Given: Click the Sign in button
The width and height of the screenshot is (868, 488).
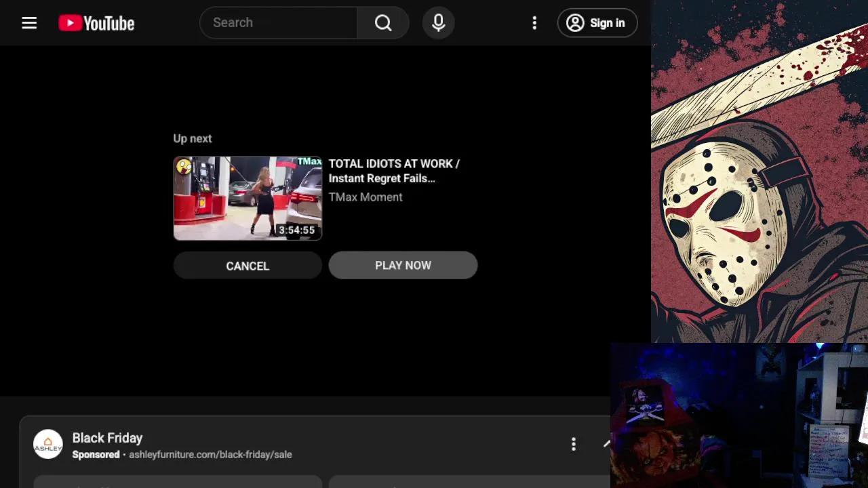Looking at the screenshot, I should [597, 23].
